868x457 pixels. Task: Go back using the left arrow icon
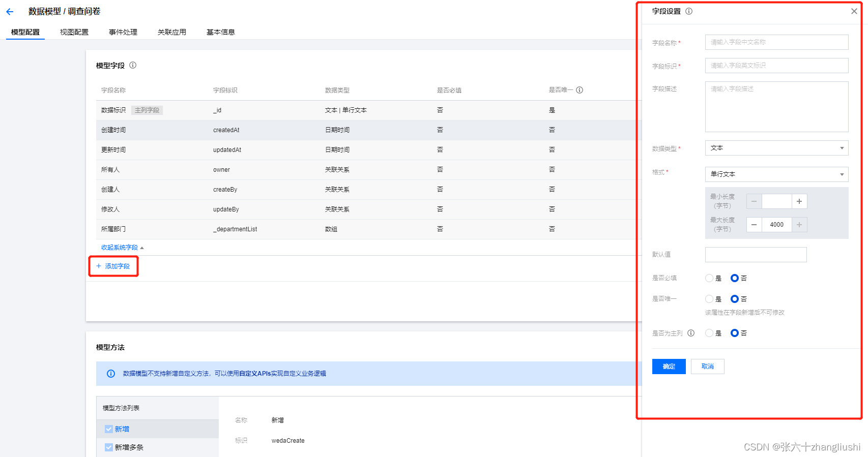[10, 12]
